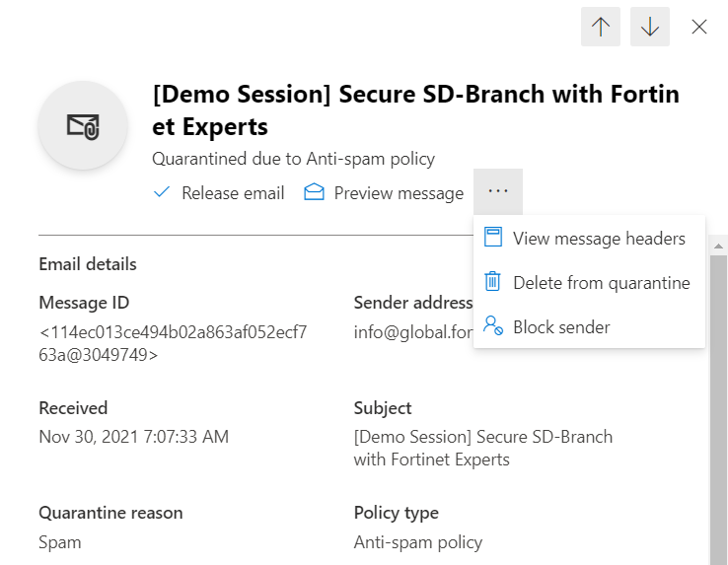Viewport: 728px width, 565px height.
Task: Close the quarantine details panel
Action: (x=699, y=27)
